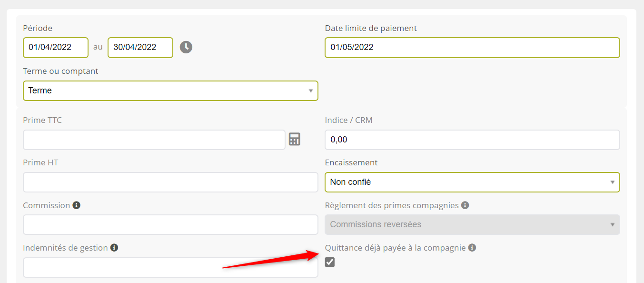Focus the Date limite de paiement field
The width and height of the screenshot is (644, 283).
472,48
